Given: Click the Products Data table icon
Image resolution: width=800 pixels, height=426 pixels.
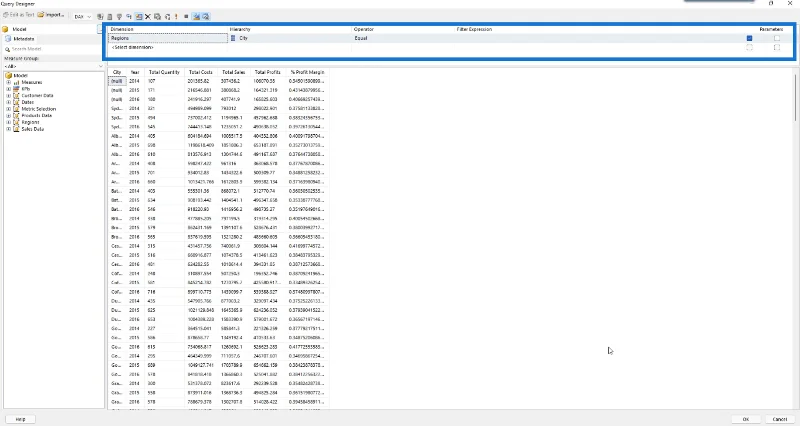Looking at the screenshot, I should 16,115.
